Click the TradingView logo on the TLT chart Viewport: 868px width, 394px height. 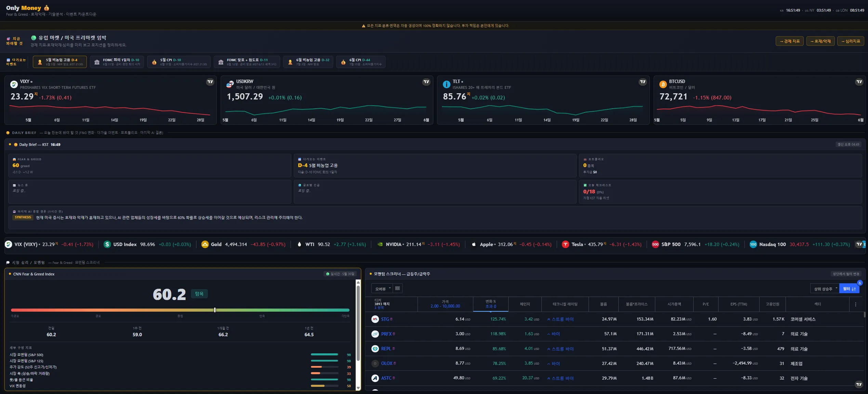coord(643,82)
